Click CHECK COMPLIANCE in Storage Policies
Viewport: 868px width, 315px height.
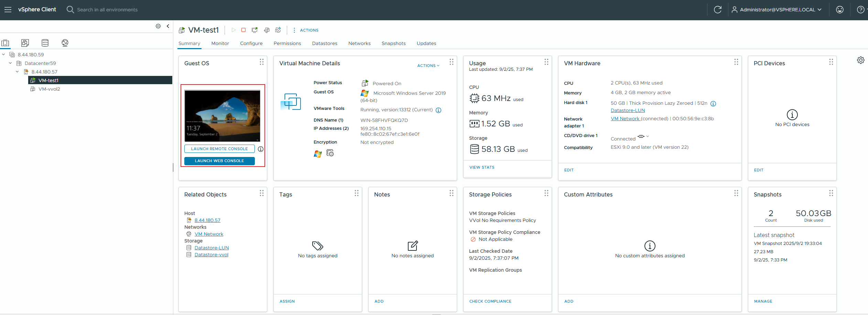[x=490, y=301]
